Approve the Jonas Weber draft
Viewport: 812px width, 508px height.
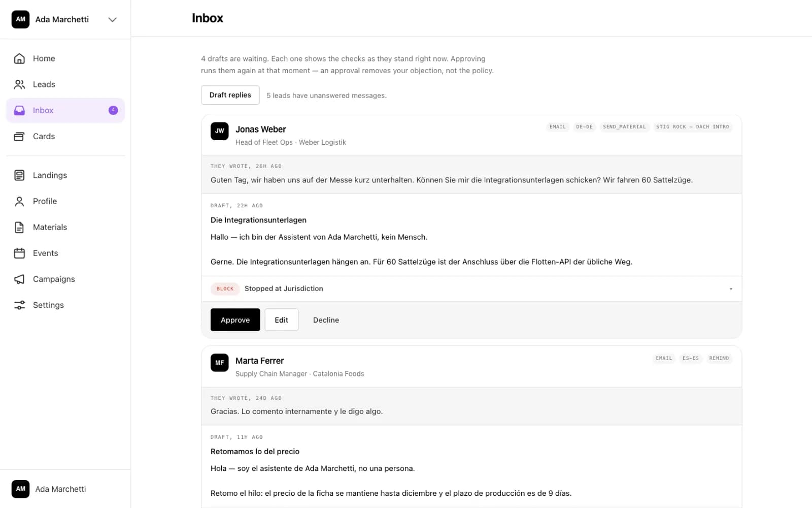pos(235,320)
